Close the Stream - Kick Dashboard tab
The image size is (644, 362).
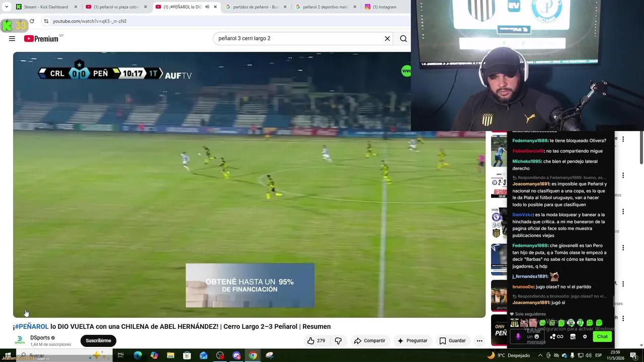[x=76, y=7]
